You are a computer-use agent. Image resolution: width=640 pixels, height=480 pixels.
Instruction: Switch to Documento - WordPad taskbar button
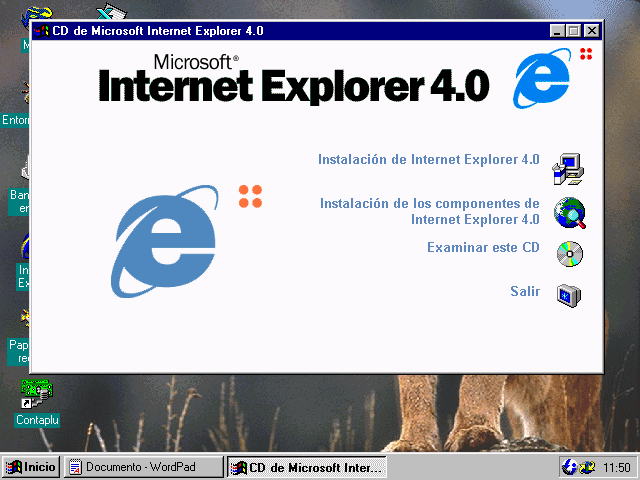(143, 467)
